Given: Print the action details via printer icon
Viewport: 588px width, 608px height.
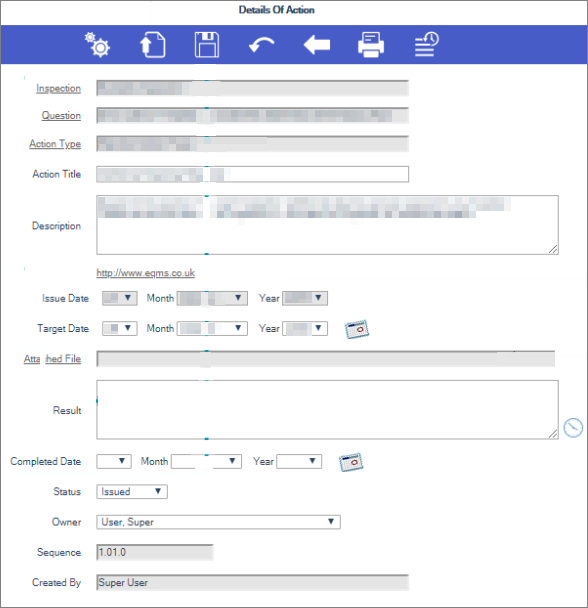Looking at the screenshot, I should tap(371, 45).
